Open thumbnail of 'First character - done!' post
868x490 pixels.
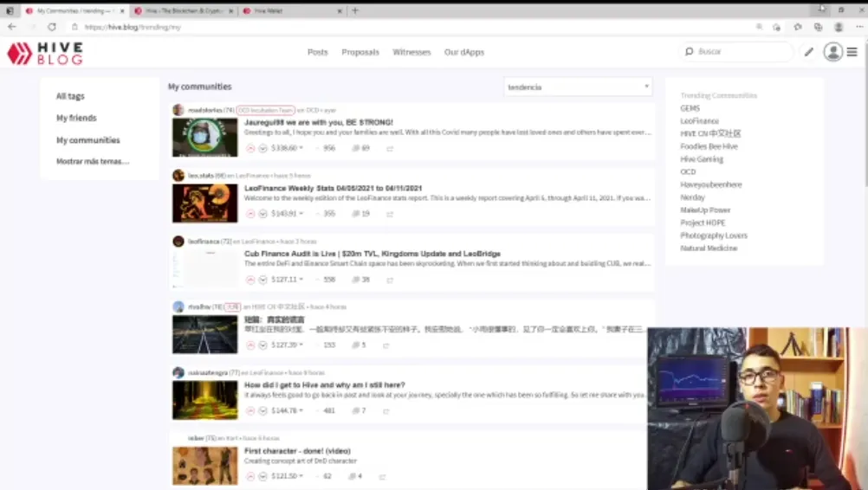(204, 466)
